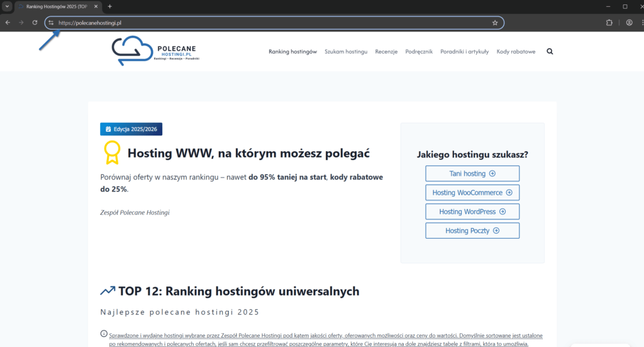
Task: Choose the Hosting WooCommerce button
Action: 472,193
